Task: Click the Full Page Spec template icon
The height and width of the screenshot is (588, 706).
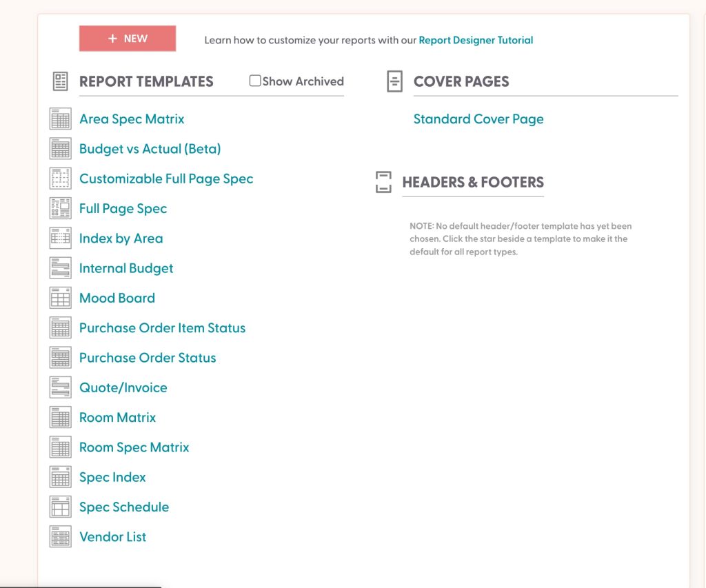Action: click(61, 208)
